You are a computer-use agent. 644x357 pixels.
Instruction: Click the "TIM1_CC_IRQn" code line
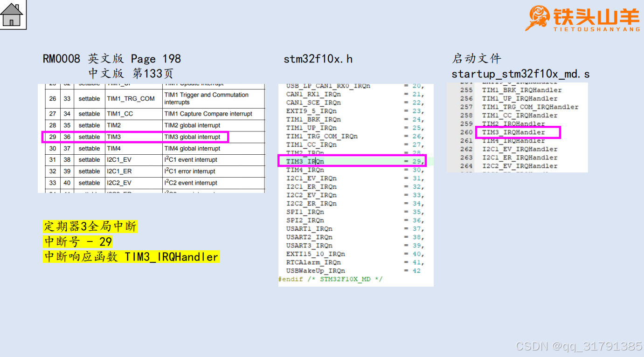click(x=355, y=144)
